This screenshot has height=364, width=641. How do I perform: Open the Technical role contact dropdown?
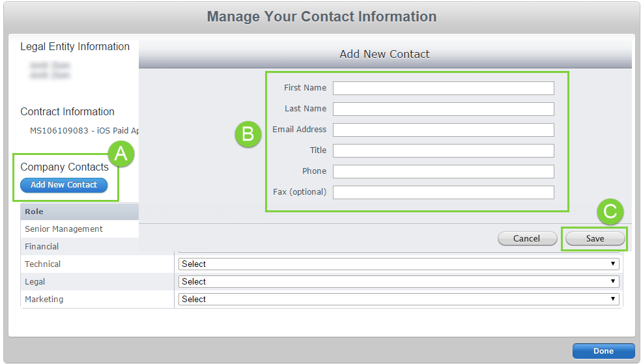pyautogui.click(x=399, y=264)
